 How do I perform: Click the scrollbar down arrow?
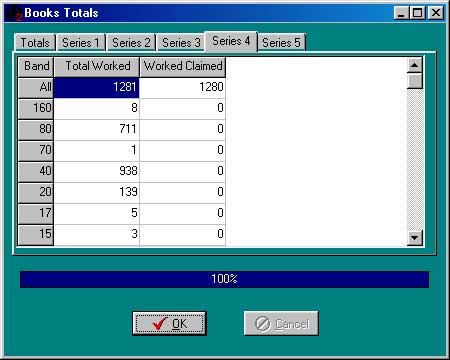pyautogui.click(x=415, y=238)
